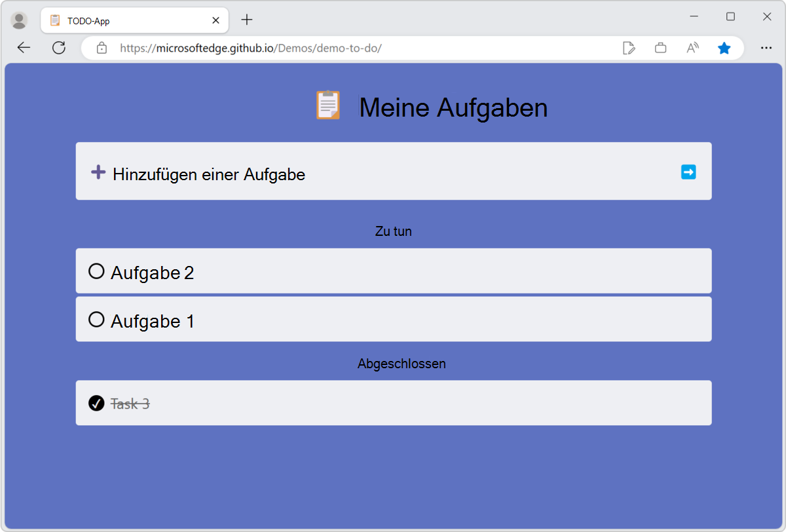The image size is (786, 532).
Task: Click the site security lock icon
Action: [x=101, y=48]
